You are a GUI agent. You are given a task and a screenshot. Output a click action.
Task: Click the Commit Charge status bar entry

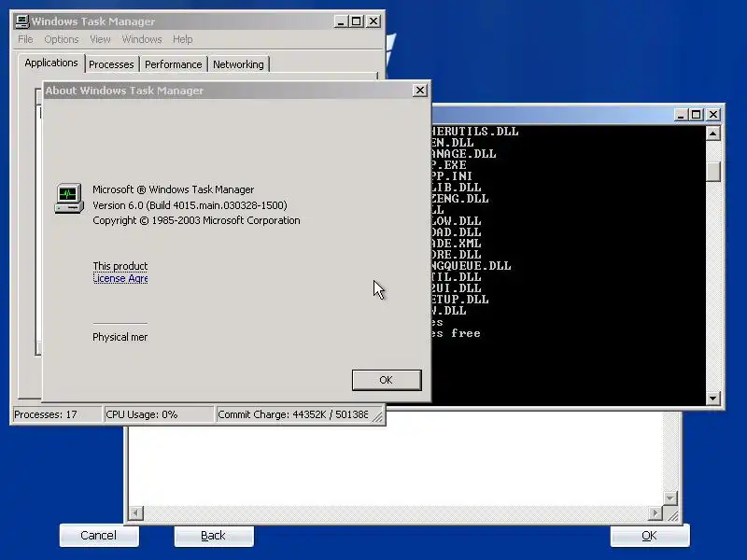point(293,414)
